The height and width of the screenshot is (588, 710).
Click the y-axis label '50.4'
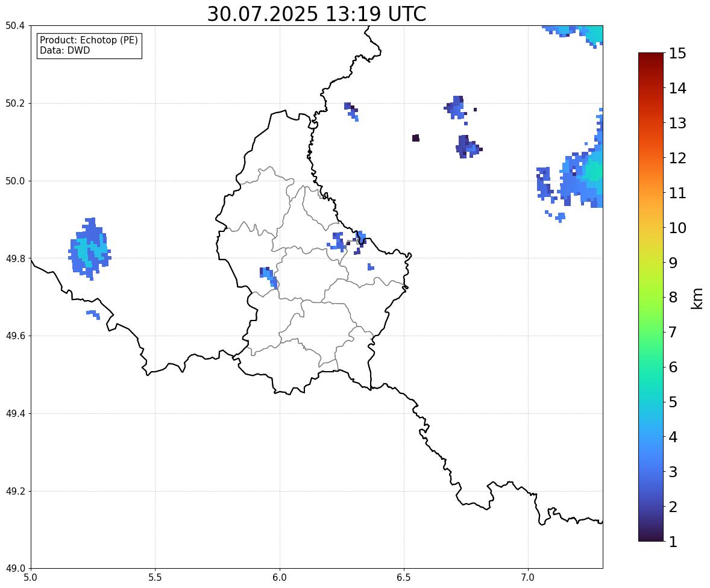[14, 26]
